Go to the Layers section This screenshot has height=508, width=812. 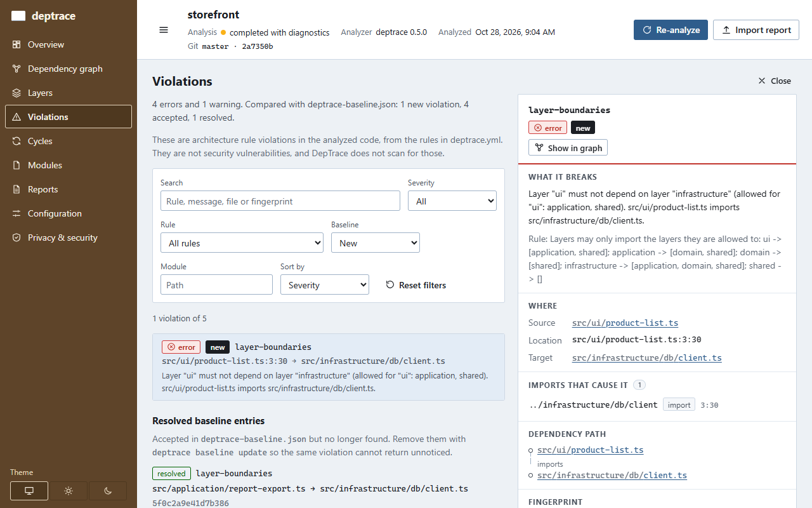pyautogui.click(x=69, y=93)
